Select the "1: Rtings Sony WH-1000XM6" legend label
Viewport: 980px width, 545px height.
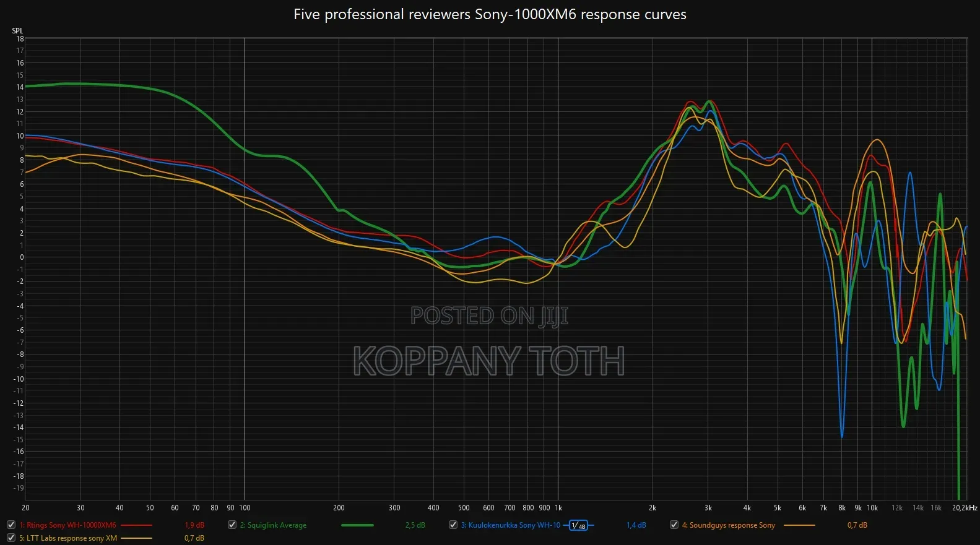(67, 525)
